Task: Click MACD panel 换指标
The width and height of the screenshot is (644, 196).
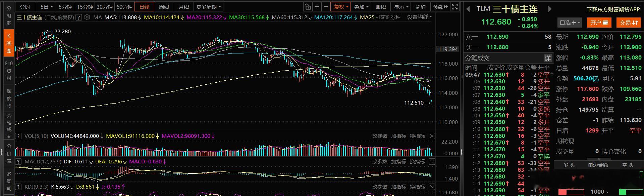Action: (x=417, y=162)
